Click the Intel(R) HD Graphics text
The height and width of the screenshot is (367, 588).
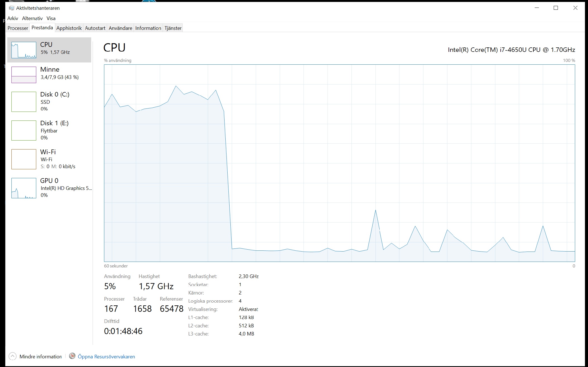click(x=66, y=188)
